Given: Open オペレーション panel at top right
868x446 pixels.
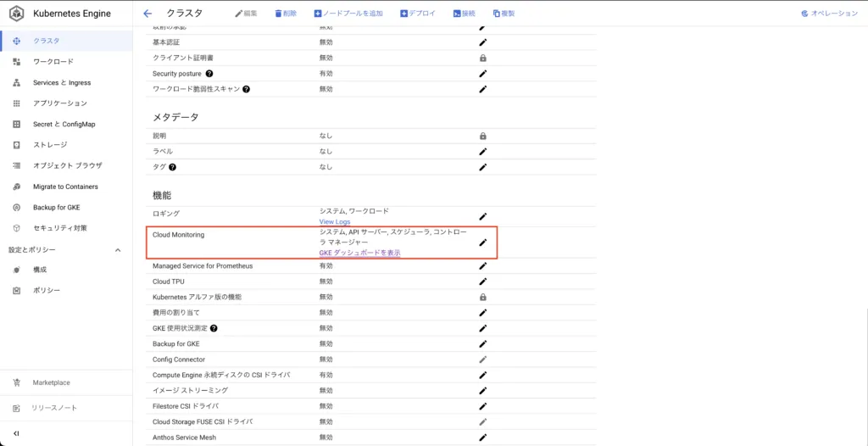Looking at the screenshot, I should tap(829, 14).
